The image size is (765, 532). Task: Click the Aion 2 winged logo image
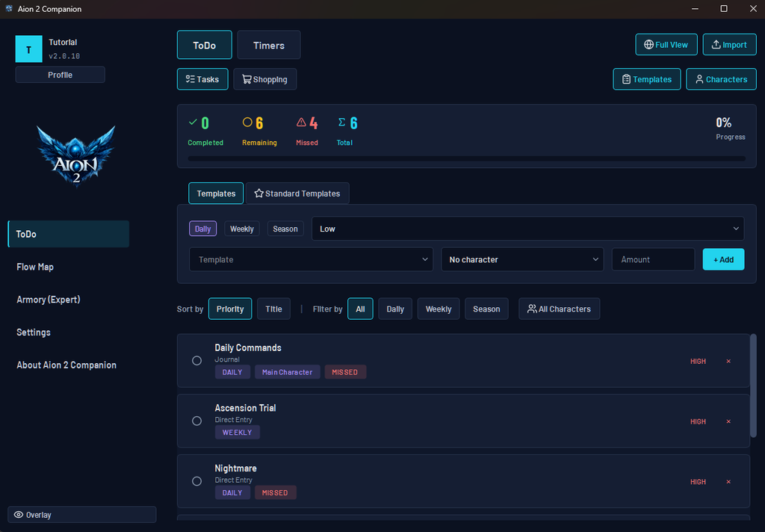pos(76,155)
